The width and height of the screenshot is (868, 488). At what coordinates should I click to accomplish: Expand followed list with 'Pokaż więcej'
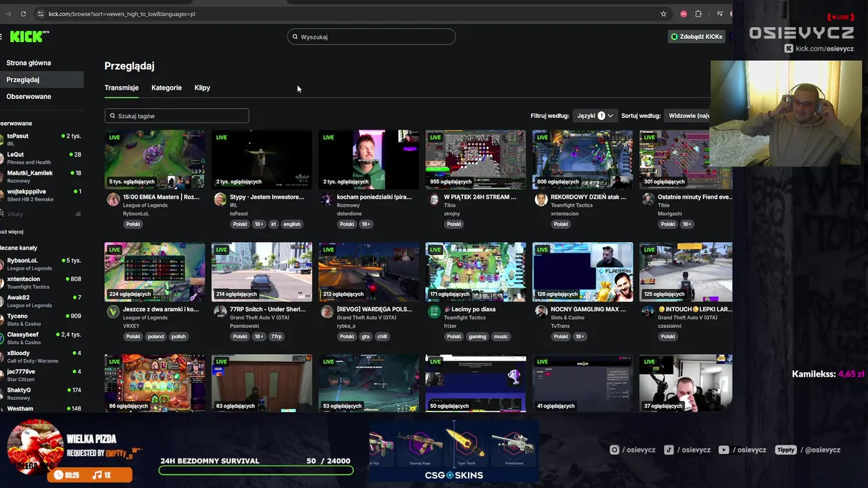coord(12,232)
